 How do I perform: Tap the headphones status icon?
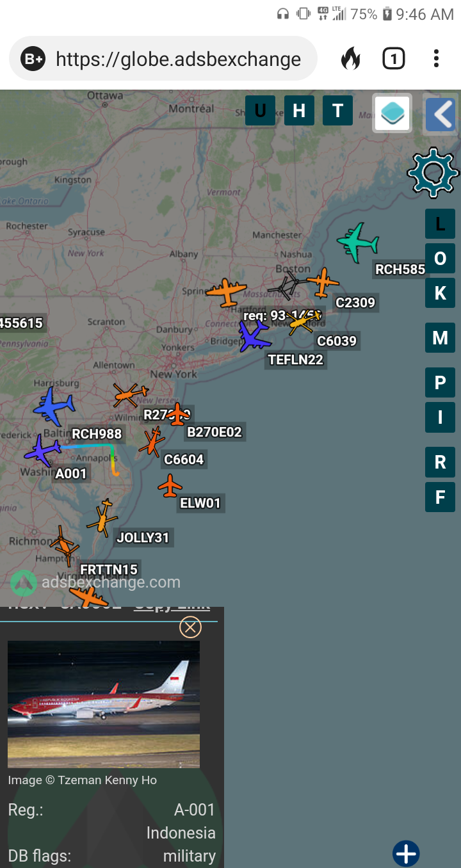click(282, 14)
